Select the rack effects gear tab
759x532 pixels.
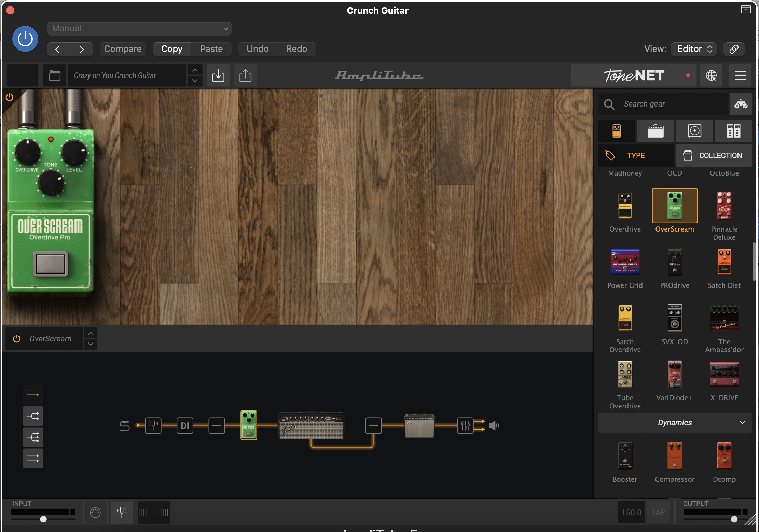tap(733, 131)
